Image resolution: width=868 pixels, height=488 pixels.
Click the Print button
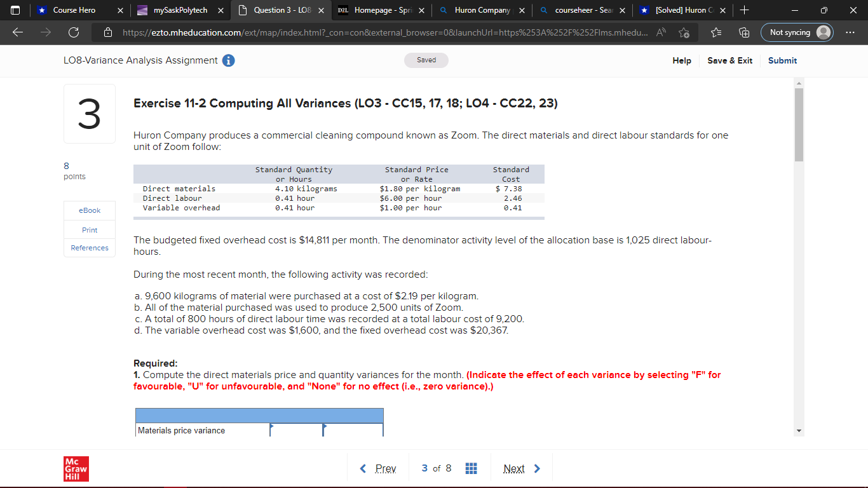[x=90, y=229]
